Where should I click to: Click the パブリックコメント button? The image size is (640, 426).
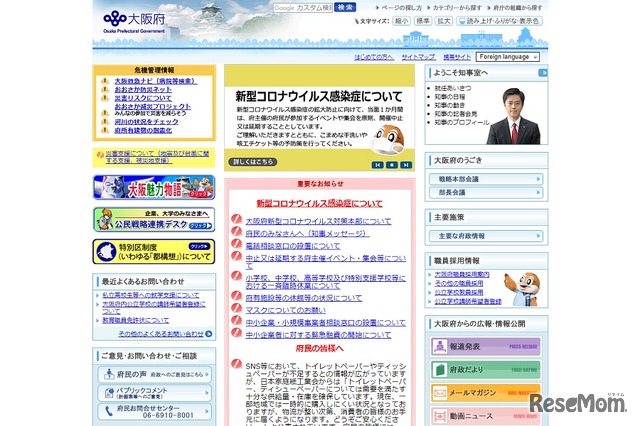coord(155,393)
